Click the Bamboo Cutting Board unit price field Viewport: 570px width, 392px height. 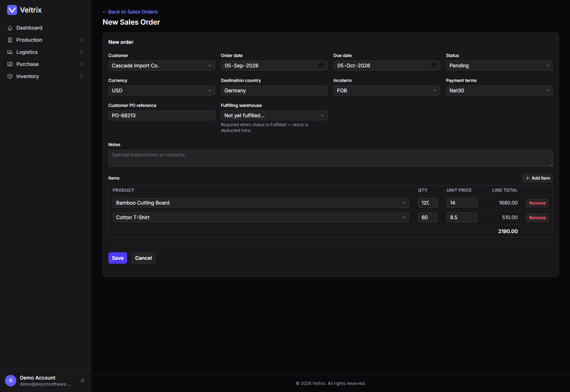462,203
